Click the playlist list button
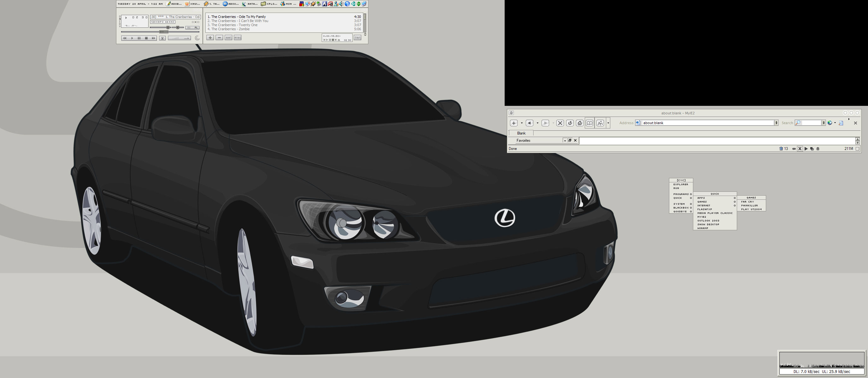Viewport: 868px width, 378px height. click(357, 38)
